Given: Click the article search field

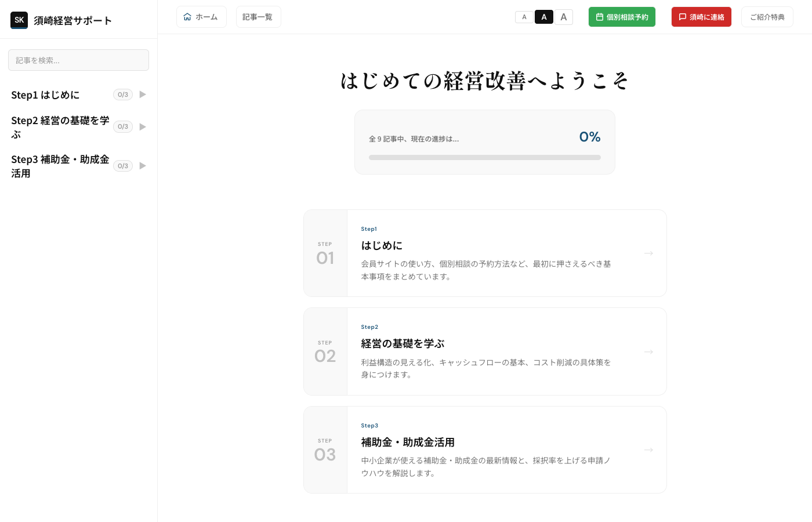Looking at the screenshot, I should pyautogui.click(x=78, y=60).
